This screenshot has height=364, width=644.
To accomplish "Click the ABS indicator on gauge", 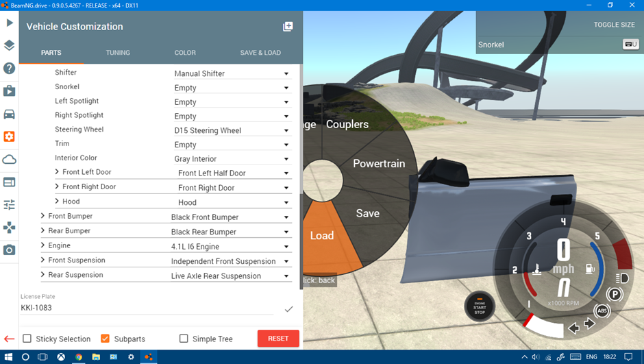I will 602,311.
